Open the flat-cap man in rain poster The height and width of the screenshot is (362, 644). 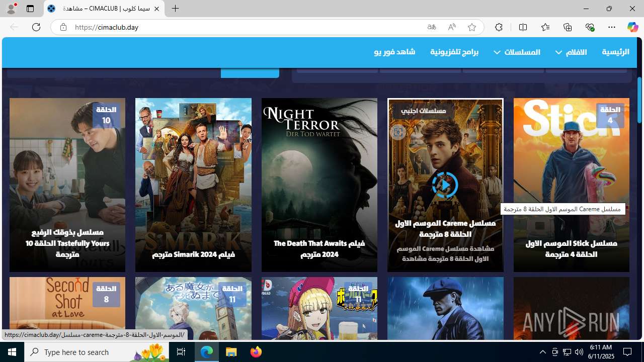(445, 309)
